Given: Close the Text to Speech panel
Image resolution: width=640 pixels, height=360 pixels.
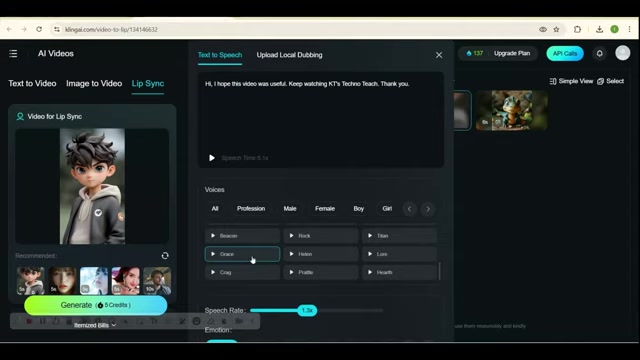Looking at the screenshot, I should (439, 55).
